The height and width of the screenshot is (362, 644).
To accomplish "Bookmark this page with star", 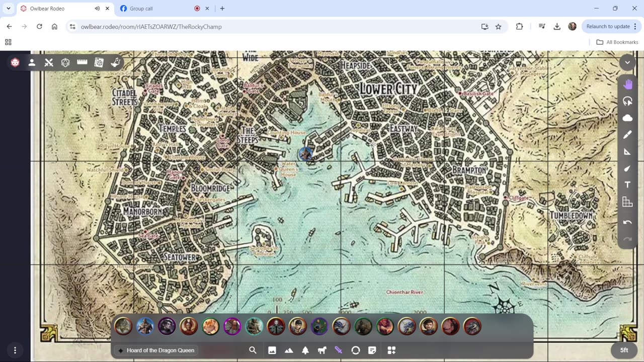I will click(x=498, y=27).
